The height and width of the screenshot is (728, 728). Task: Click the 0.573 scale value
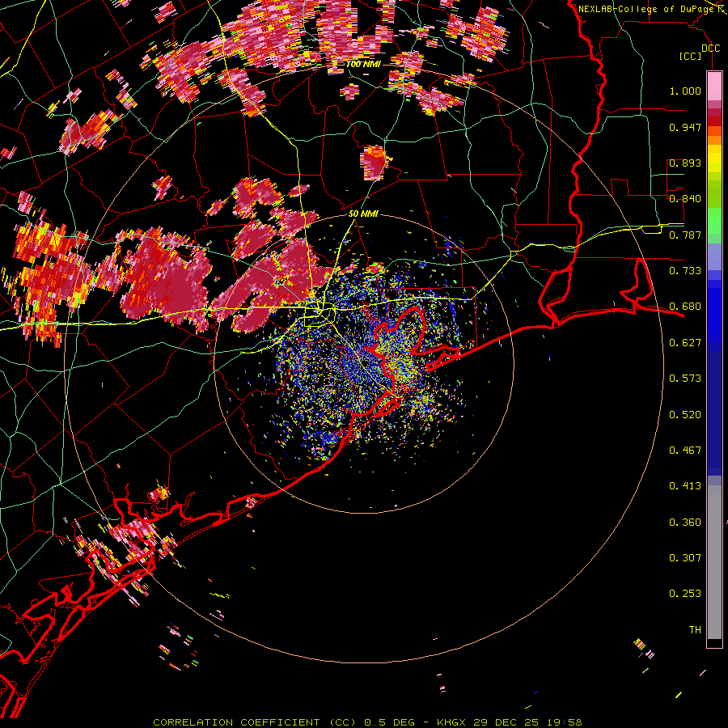click(x=685, y=379)
